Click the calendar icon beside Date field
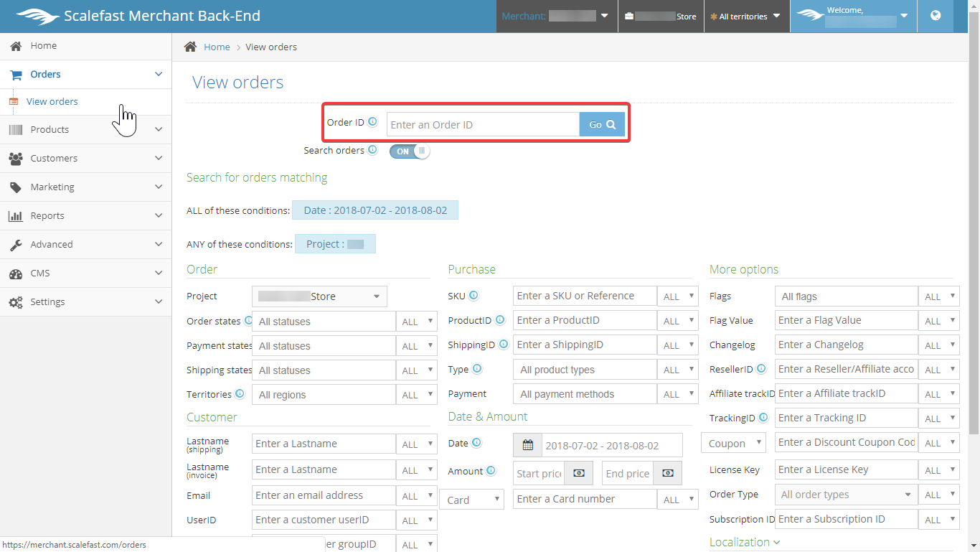 528,445
